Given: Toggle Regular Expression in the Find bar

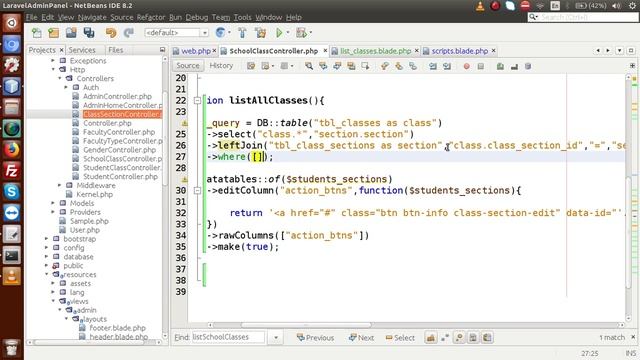Looking at the screenshot, I should tap(459, 338).
